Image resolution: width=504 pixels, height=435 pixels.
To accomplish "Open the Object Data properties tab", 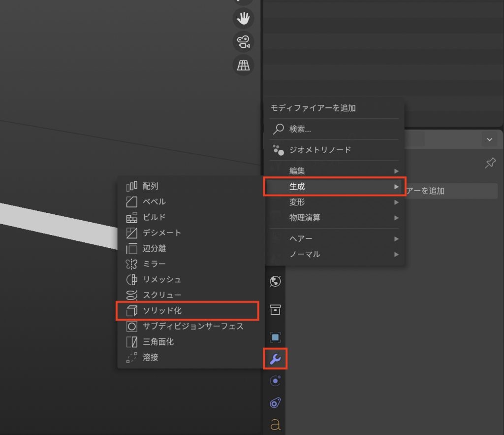I will [x=275, y=423].
